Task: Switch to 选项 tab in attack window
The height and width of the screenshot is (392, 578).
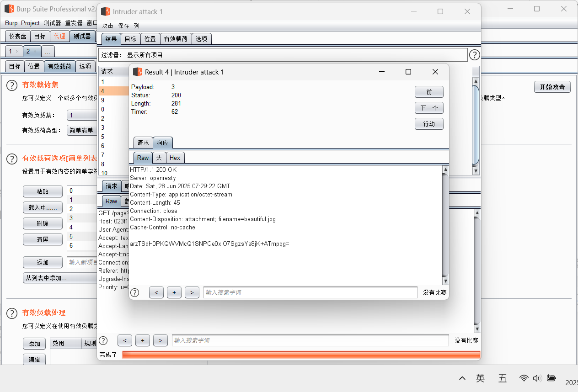Action: point(201,39)
